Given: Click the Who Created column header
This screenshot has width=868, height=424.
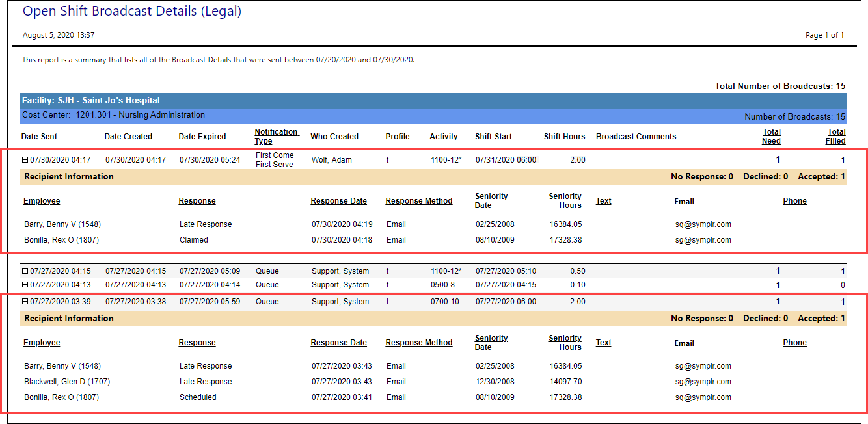Looking at the screenshot, I should 334,137.
